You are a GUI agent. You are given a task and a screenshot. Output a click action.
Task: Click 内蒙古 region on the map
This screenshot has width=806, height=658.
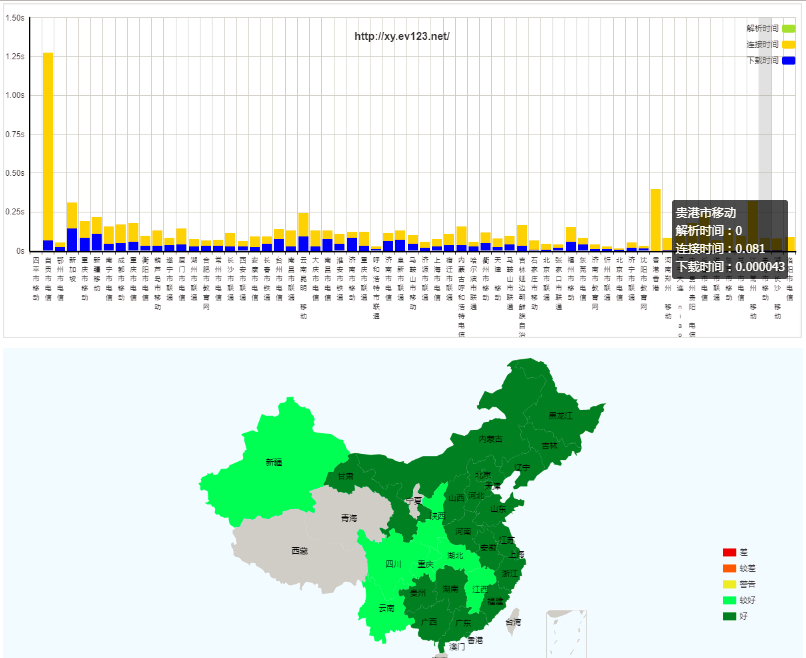[490, 438]
